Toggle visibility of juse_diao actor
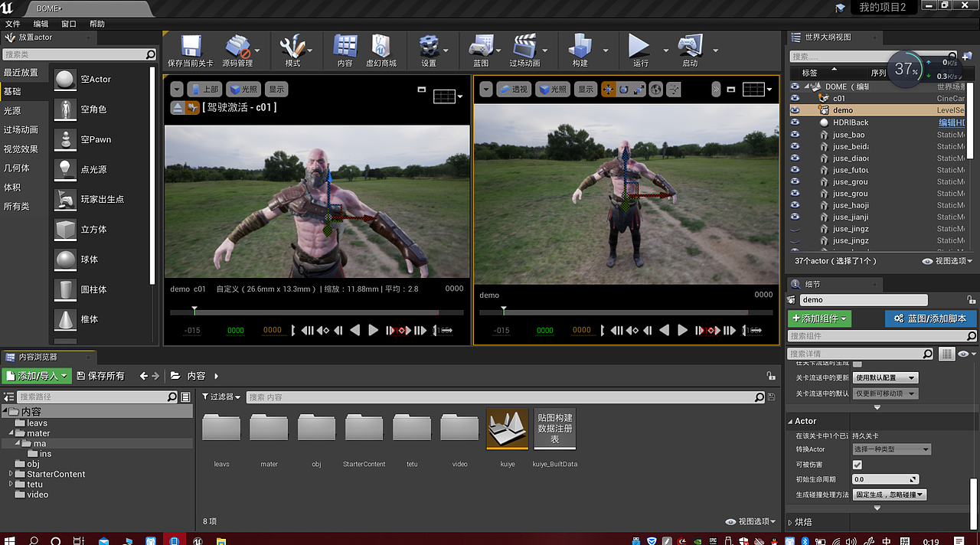The width and height of the screenshot is (980, 545). 795,158
